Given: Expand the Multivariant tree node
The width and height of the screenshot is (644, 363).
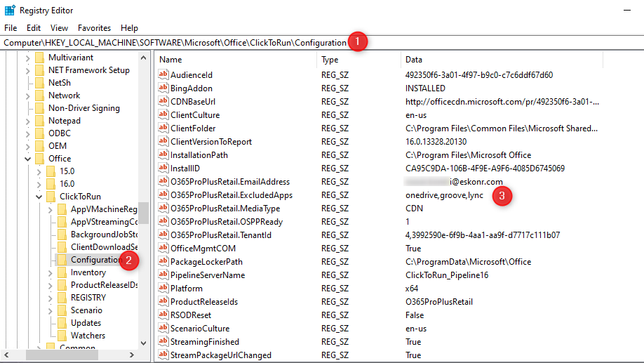Looking at the screenshot, I should (27, 58).
